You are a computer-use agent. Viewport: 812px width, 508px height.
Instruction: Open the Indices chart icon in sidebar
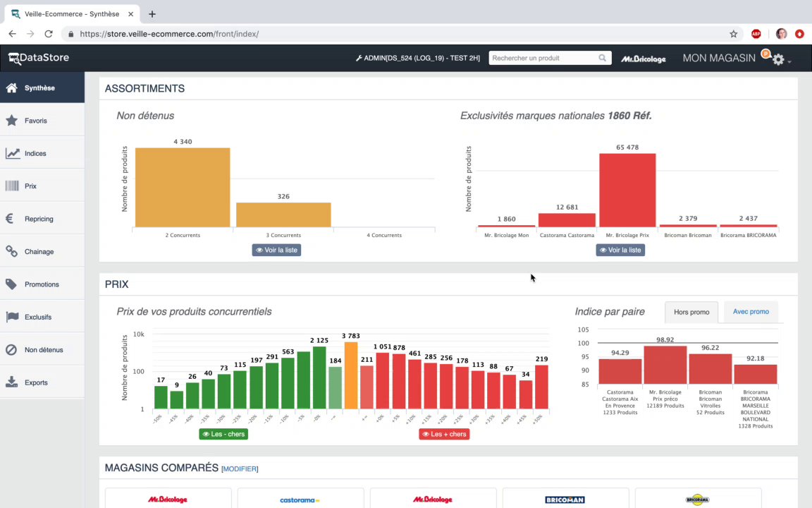coord(13,153)
